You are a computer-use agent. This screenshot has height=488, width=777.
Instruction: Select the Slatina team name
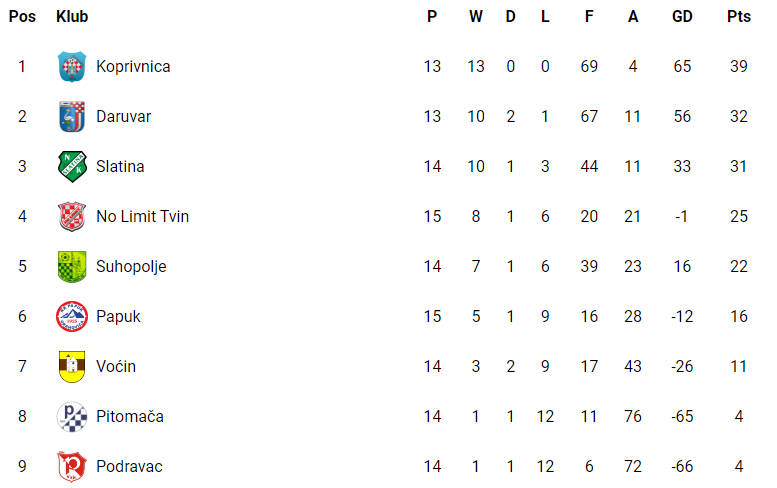pyautogui.click(x=120, y=166)
